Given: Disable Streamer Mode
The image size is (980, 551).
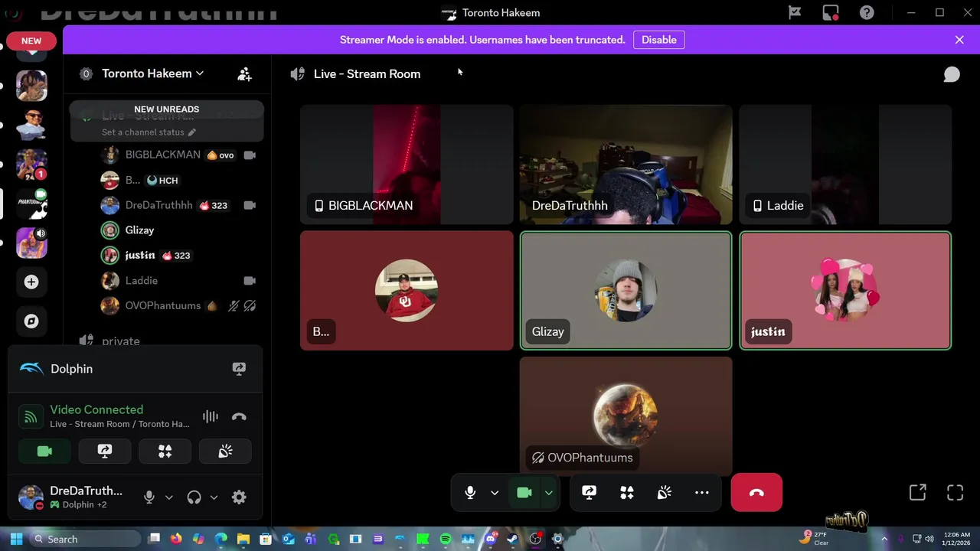Looking at the screenshot, I should pyautogui.click(x=658, y=40).
